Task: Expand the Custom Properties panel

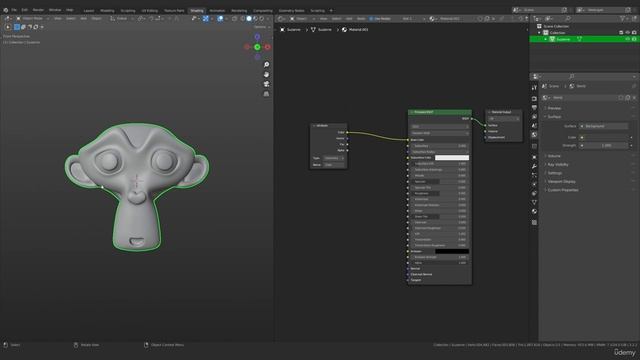Action: tap(562, 190)
